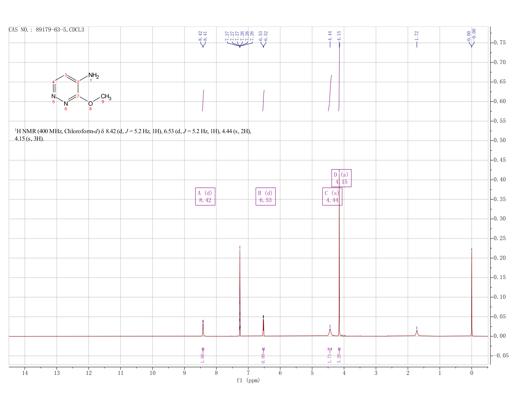Viewport: 532px width, 411px height.
Task: Click the peak label 4.44 at top
Action: pyautogui.click(x=330, y=35)
